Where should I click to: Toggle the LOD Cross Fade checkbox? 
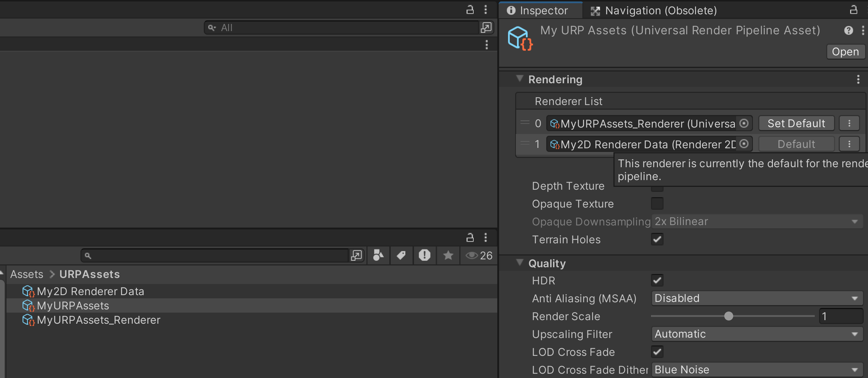[657, 352]
